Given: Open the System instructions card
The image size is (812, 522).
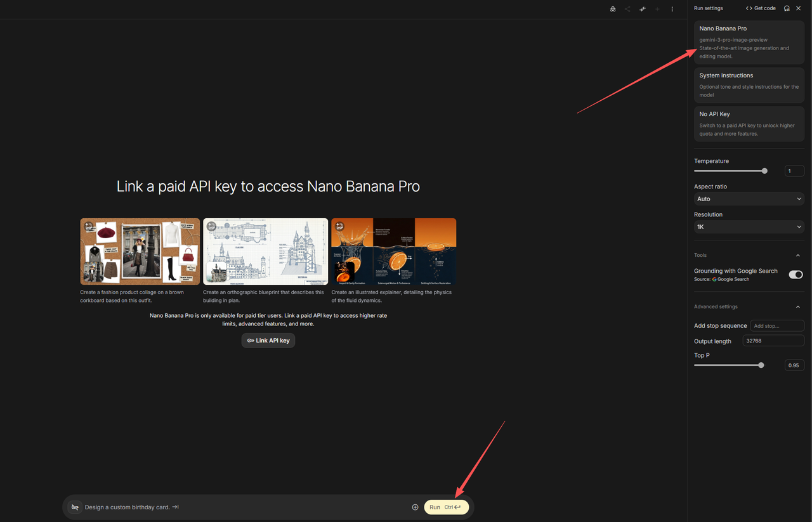Looking at the screenshot, I should (x=749, y=85).
